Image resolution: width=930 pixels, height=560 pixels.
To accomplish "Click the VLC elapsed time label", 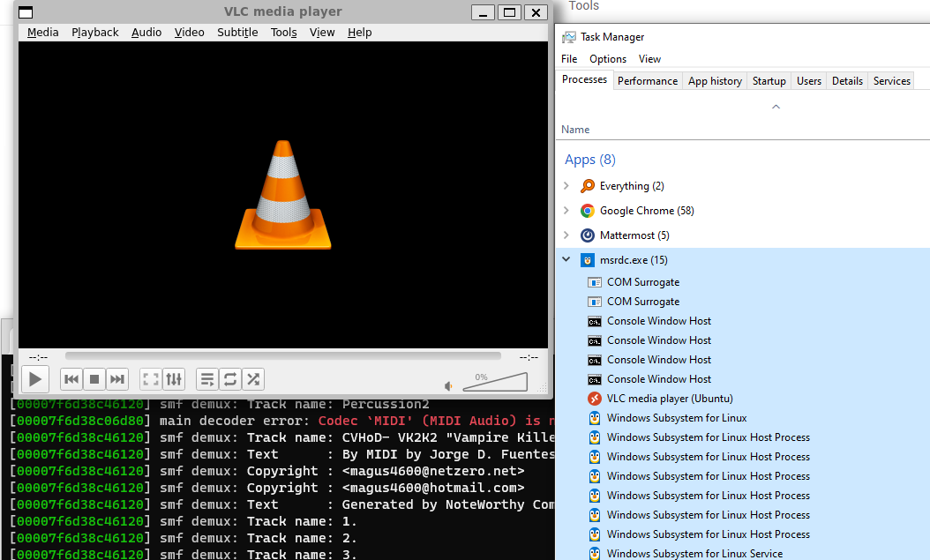I will pyautogui.click(x=38, y=357).
